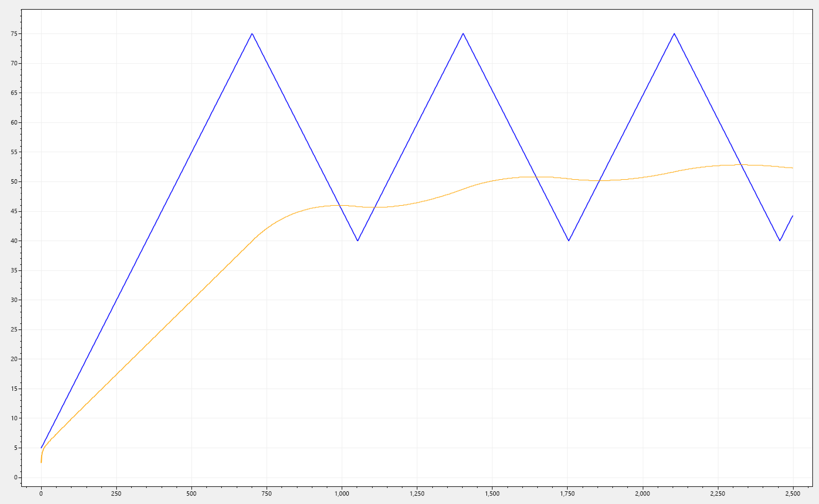Click the y-axis label 0
The width and height of the screenshot is (819, 504).
tap(16, 477)
